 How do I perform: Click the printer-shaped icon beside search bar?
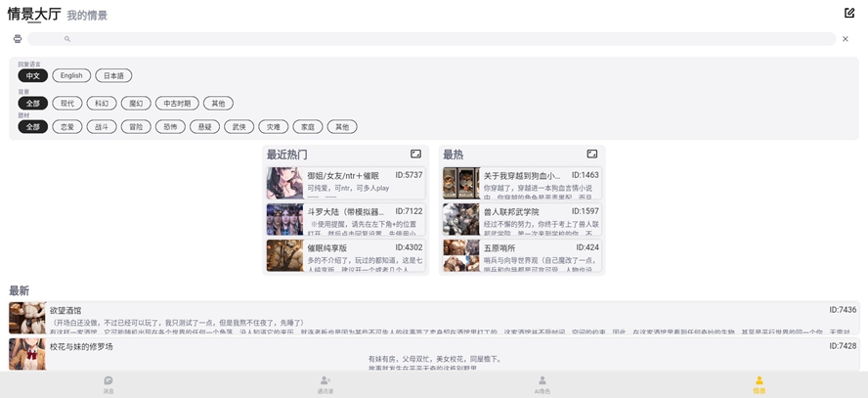[18, 39]
